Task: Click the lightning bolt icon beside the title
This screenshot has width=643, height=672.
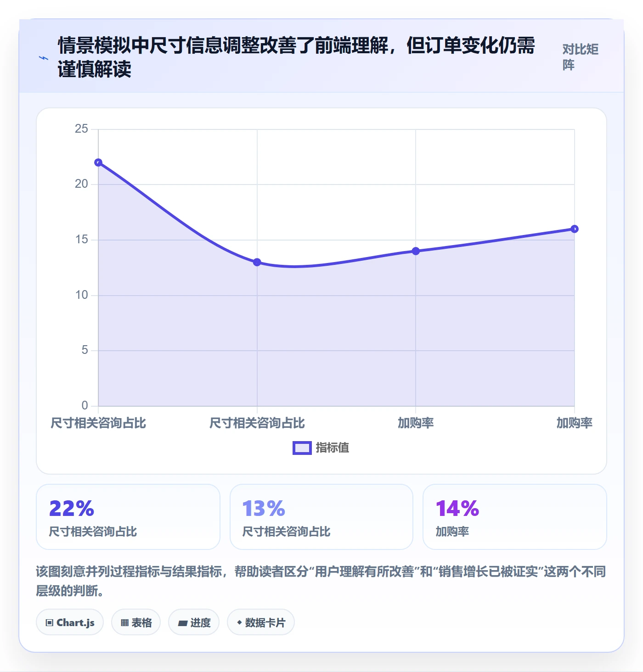Action: (x=44, y=58)
